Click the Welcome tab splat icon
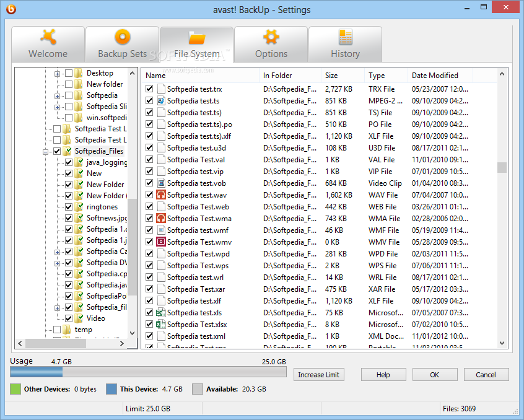This screenshot has height=420, width=524. (48, 37)
